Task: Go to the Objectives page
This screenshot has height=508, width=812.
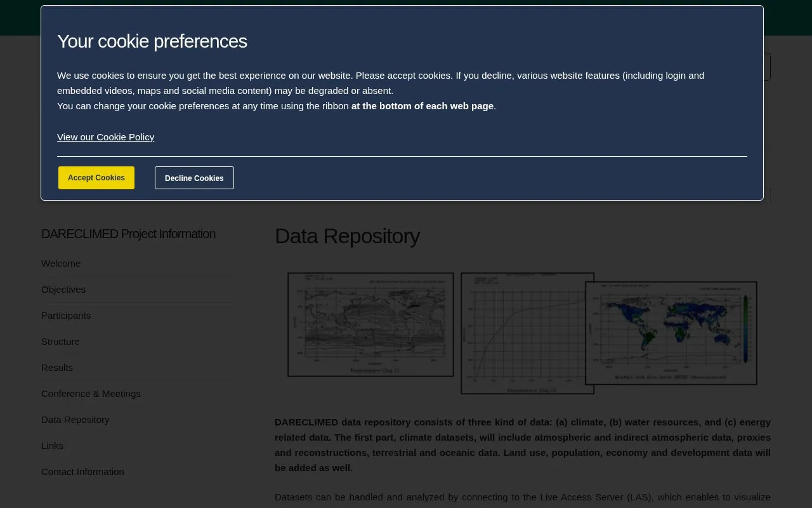Action: (63, 290)
